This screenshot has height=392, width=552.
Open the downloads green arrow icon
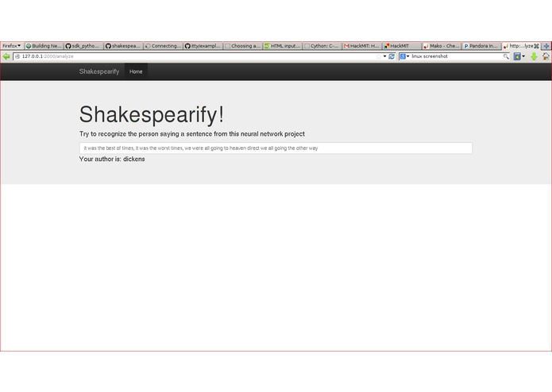(534, 56)
